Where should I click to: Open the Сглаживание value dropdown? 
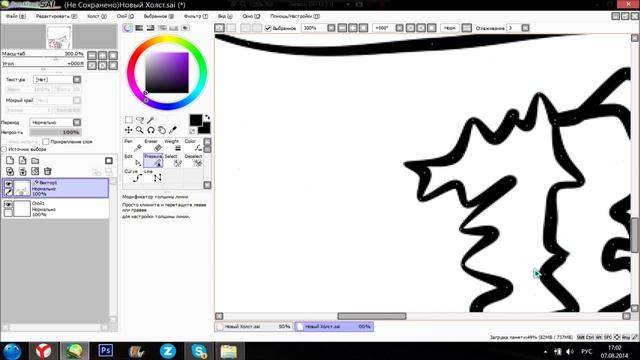click(525, 28)
